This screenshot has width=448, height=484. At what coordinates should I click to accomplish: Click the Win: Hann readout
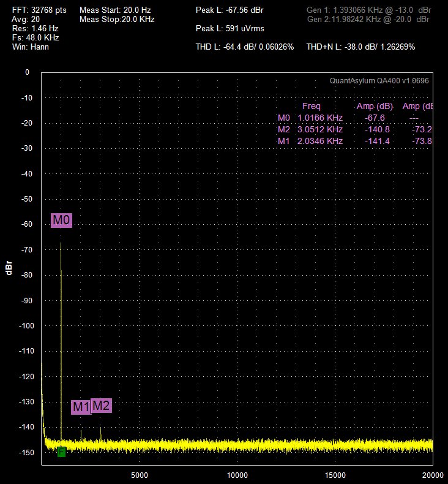pyautogui.click(x=31, y=47)
